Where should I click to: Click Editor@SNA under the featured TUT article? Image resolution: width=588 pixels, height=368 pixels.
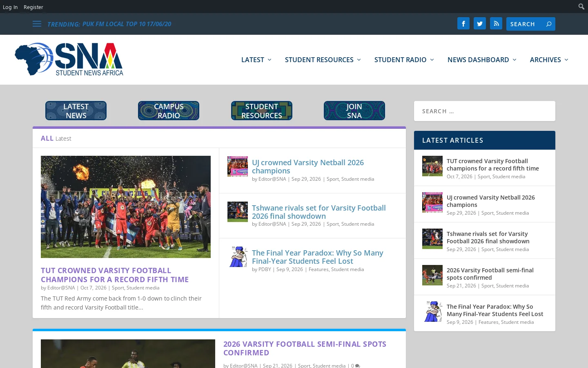tap(61, 288)
